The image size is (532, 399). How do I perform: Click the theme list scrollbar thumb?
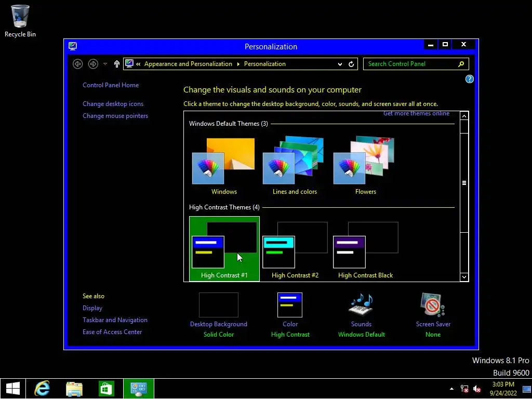coord(464,183)
